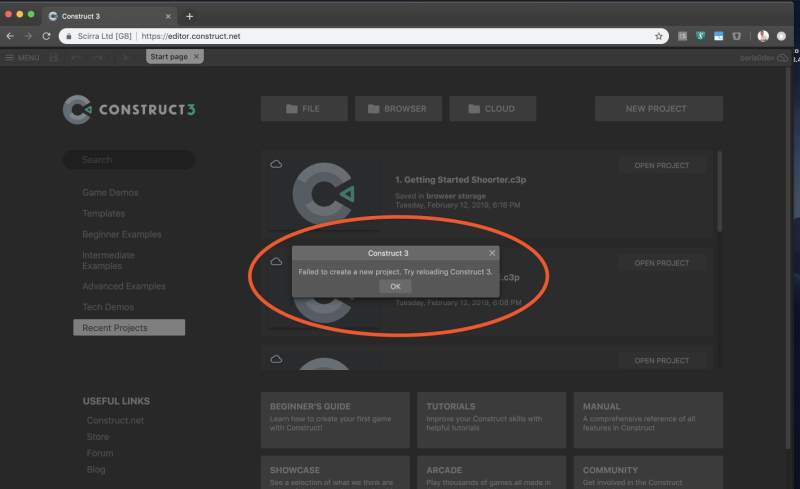The width and height of the screenshot is (800, 489).
Task: Open the BEGINNER'S GUIDE card
Action: (x=334, y=420)
